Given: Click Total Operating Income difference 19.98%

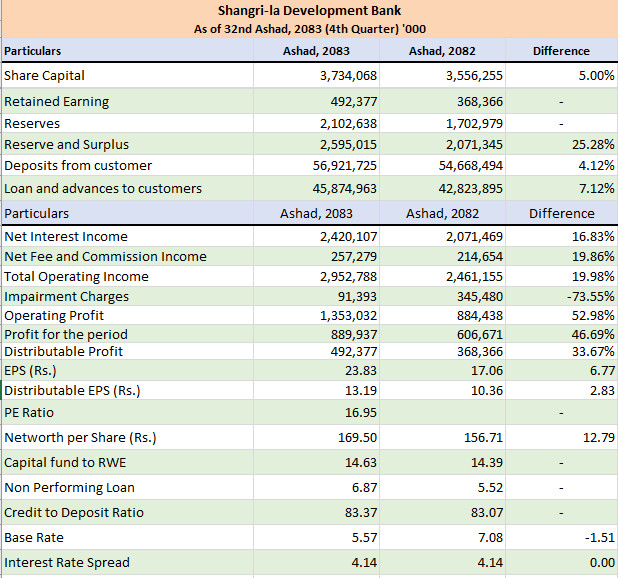Looking at the screenshot, I should click(593, 277).
